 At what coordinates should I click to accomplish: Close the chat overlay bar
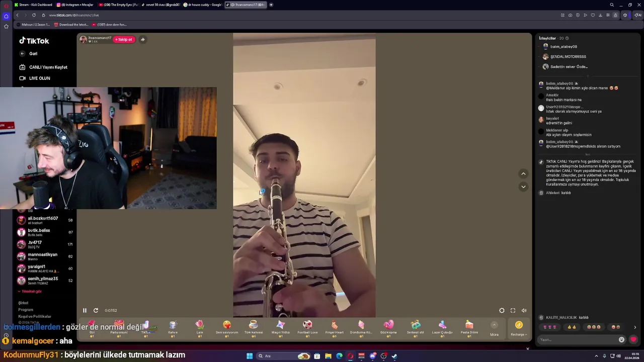[x=527, y=348]
